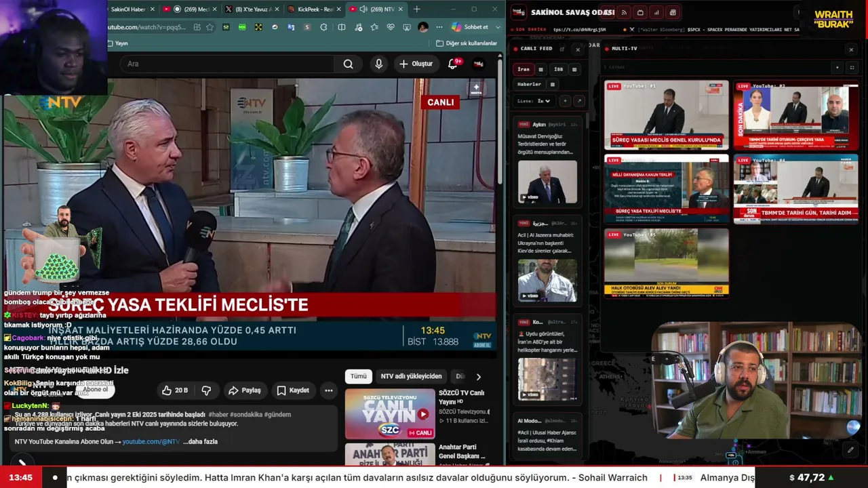Open the Anahtar Parti video thumbnail
This screenshot has width=868, height=488.
tap(390, 454)
